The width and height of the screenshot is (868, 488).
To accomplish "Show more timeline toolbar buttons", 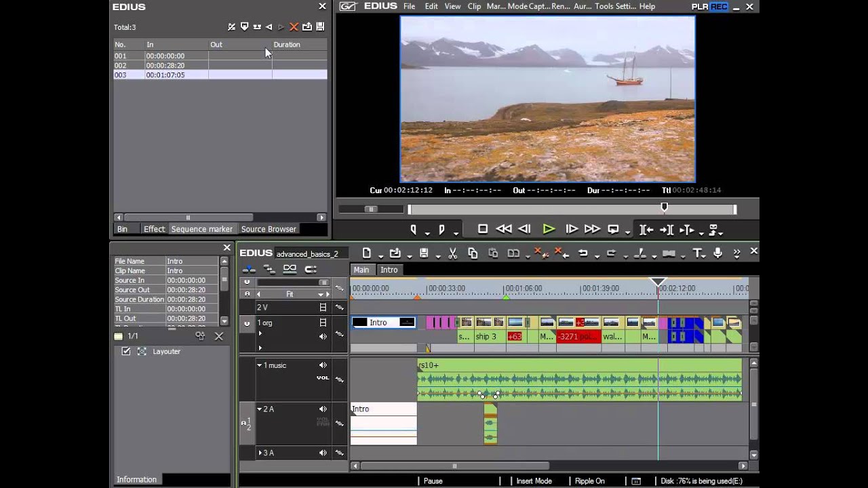I will click(737, 253).
